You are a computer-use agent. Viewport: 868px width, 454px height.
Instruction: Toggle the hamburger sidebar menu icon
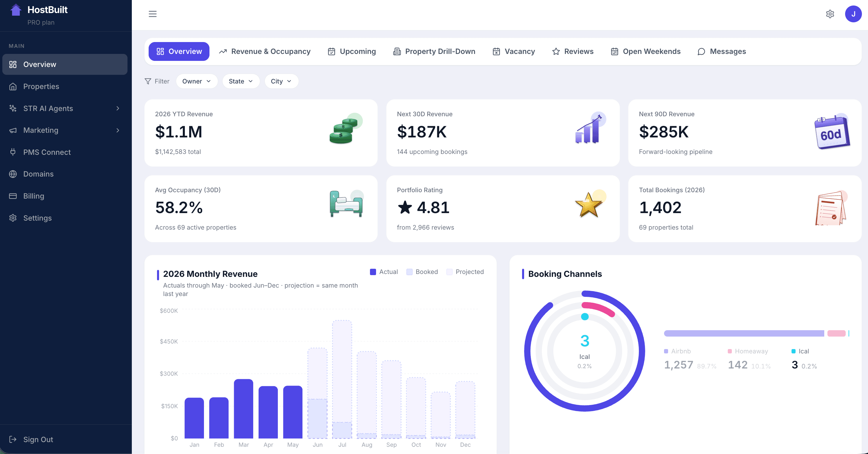[153, 14]
